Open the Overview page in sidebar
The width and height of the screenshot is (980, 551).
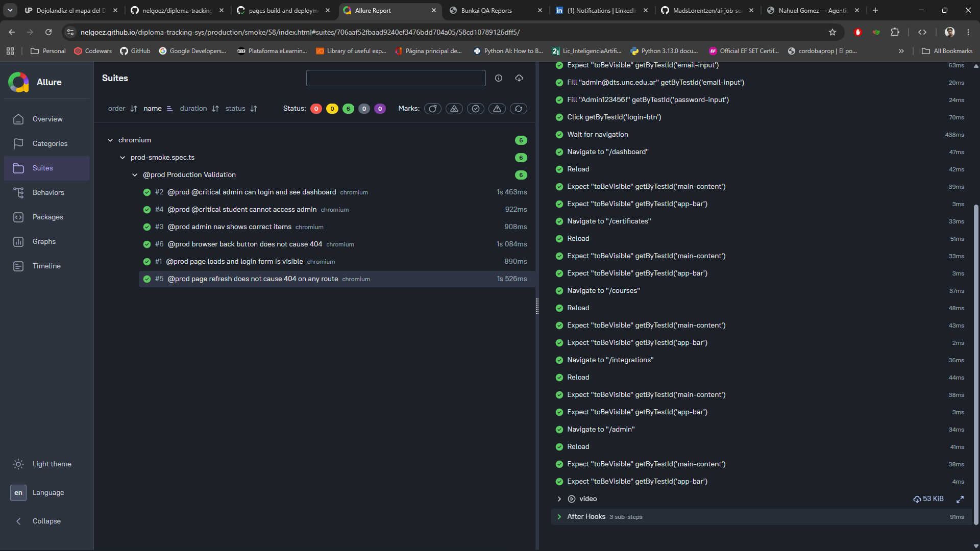point(46,119)
